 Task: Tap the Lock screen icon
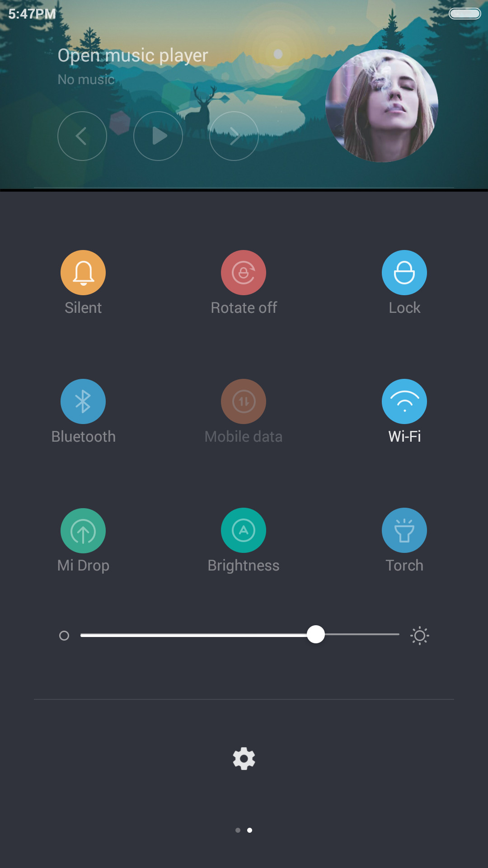(404, 273)
